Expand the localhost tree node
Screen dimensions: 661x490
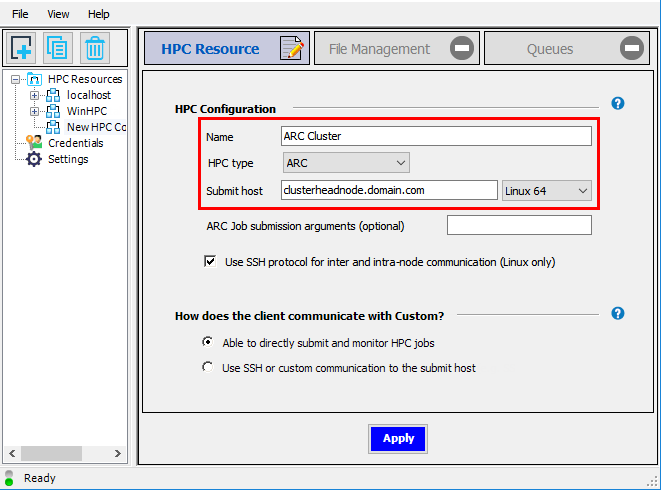click(x=35, y=95)
